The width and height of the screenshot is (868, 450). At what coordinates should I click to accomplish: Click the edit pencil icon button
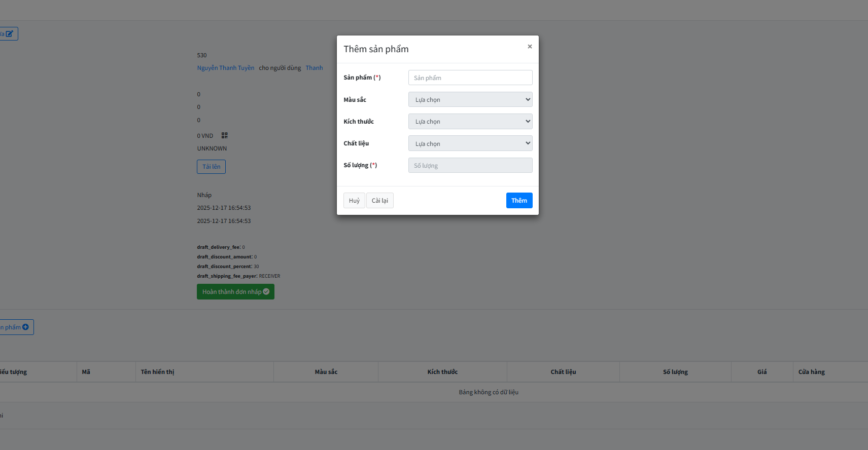[9, 34]
